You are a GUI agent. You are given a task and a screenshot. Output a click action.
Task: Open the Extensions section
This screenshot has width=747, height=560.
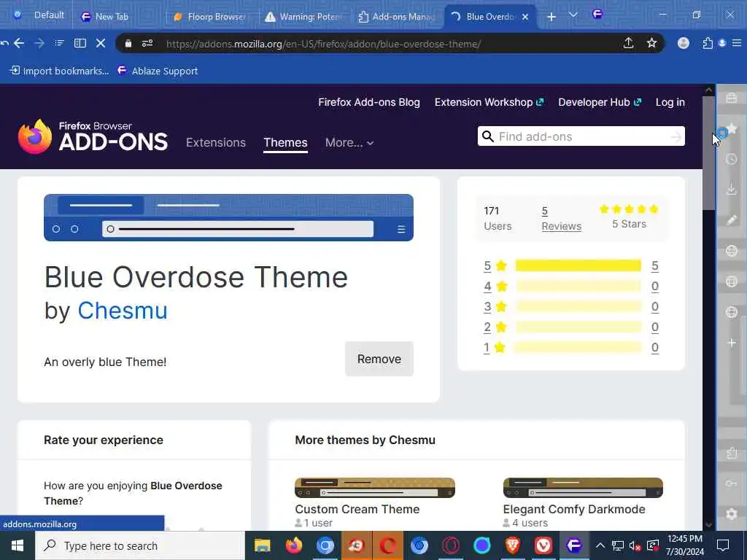pos(216,142)
